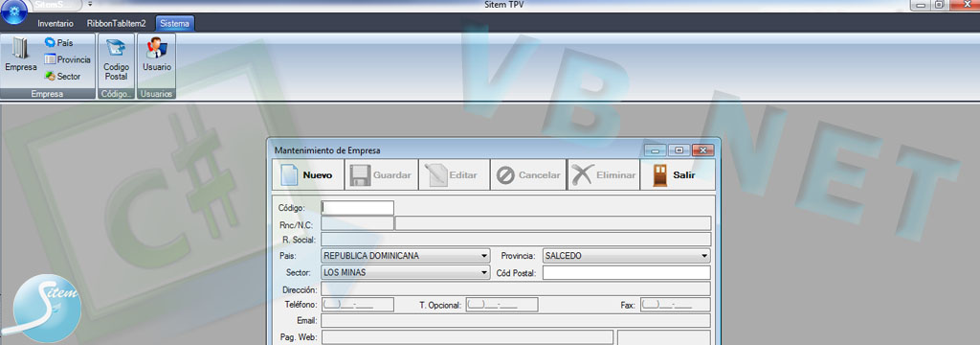The height and width of the screenshot is (345, 980).
Task: Choose the Sector ribbon item
Action: click(62, 77)
